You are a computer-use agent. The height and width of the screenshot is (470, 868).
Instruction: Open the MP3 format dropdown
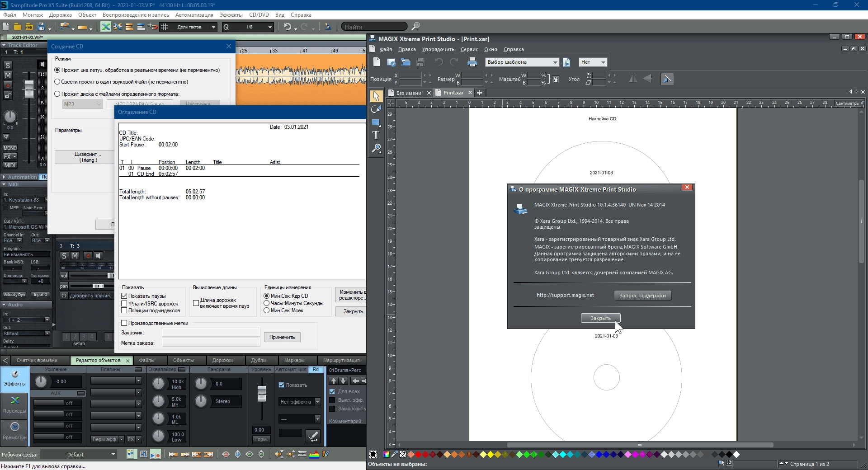pyautogui.click(x=82, y=104)
